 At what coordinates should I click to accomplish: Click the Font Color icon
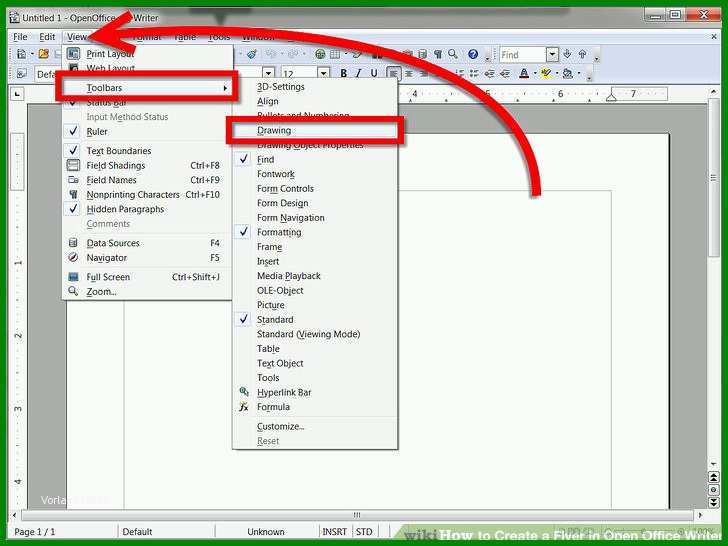(524, 73)
